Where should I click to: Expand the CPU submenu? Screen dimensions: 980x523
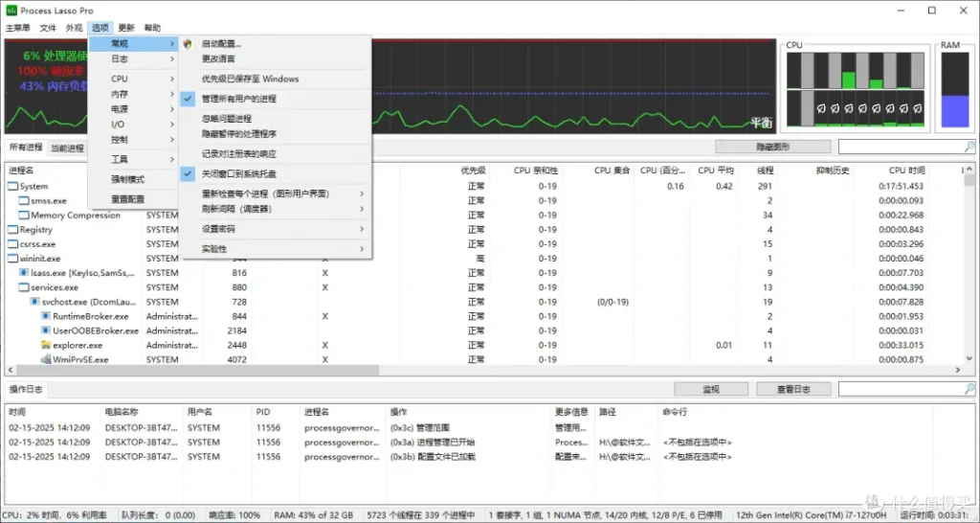pos(134,79)
